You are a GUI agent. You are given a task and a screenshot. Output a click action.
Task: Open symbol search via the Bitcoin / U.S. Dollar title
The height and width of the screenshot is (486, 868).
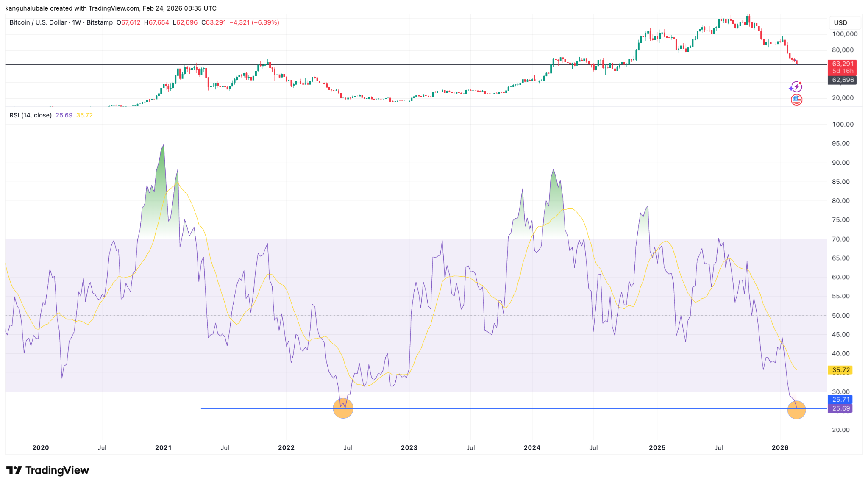38,22
